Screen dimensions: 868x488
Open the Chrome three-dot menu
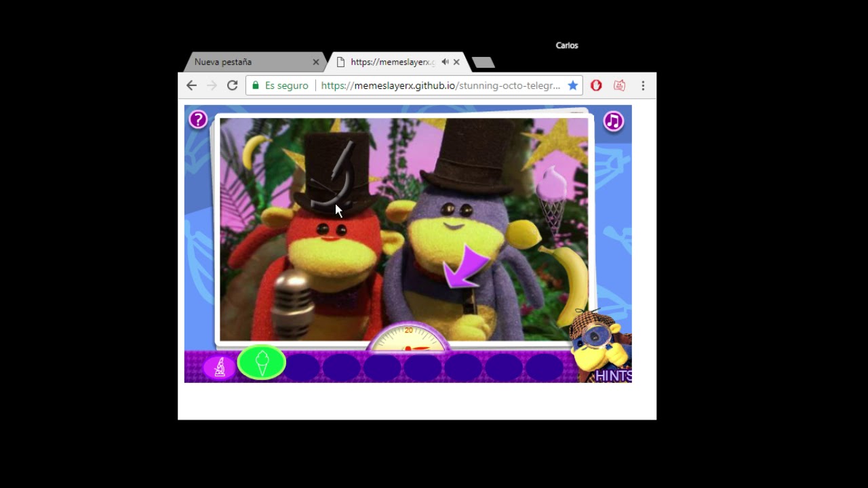(x=643, y=85)
